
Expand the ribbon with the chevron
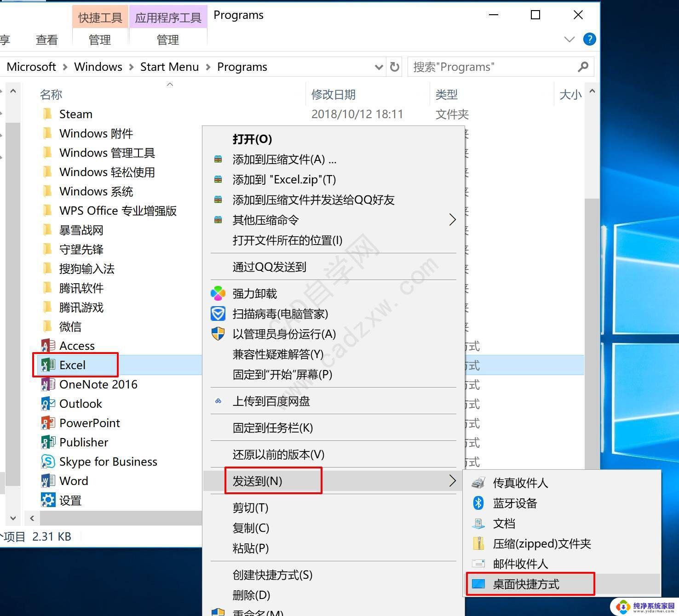[570, 40]
